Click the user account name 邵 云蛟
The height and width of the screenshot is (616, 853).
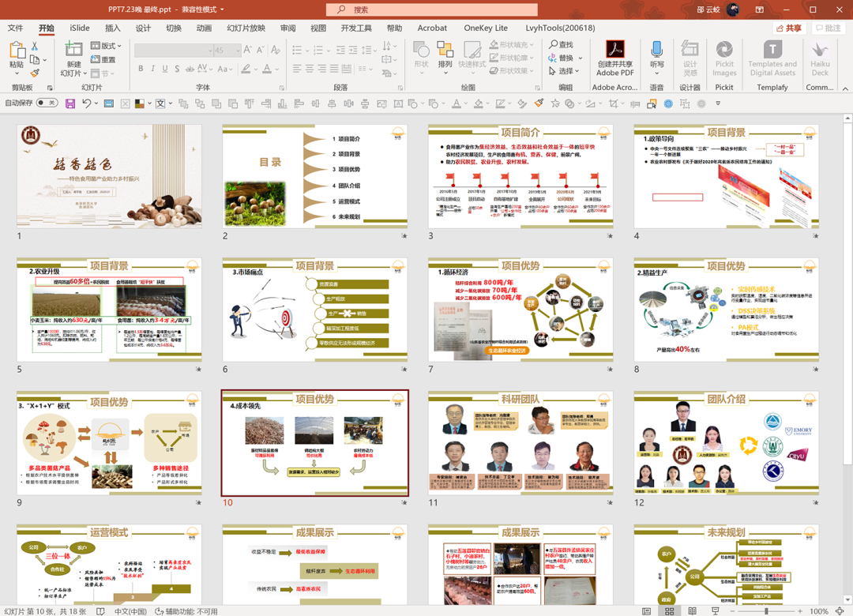point(708,9)
